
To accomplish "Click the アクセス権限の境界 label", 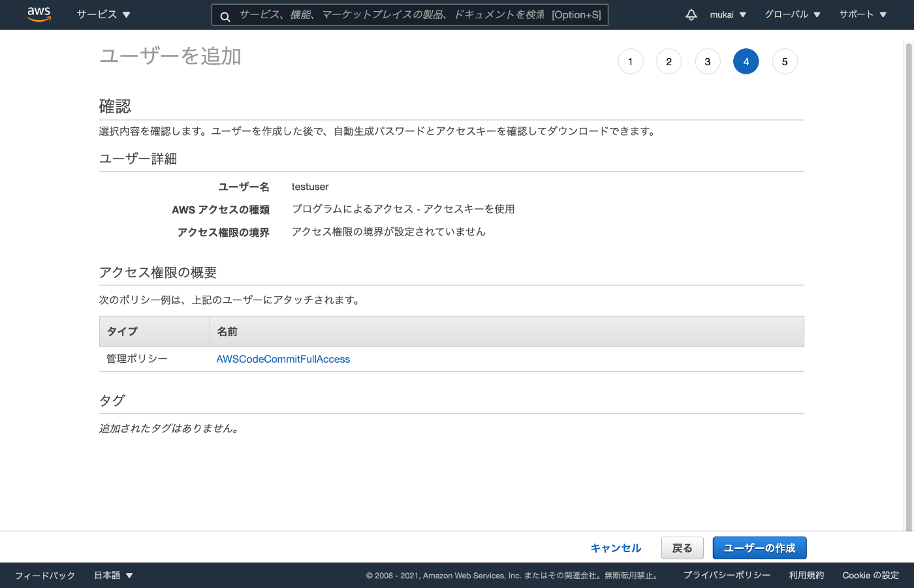I will click(223, 232).
